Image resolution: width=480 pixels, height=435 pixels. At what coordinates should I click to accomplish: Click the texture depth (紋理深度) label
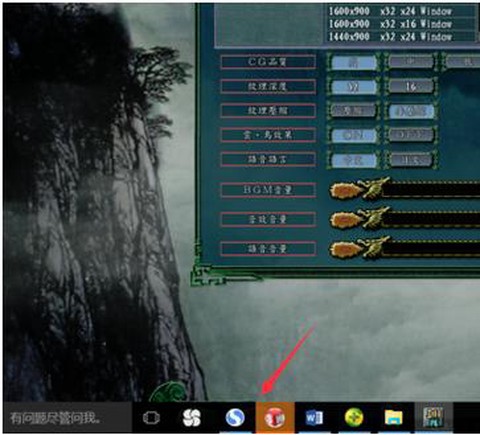pos(268,87)
